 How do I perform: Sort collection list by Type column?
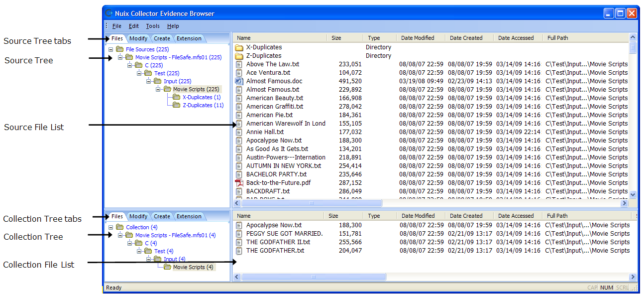point(380,216)
